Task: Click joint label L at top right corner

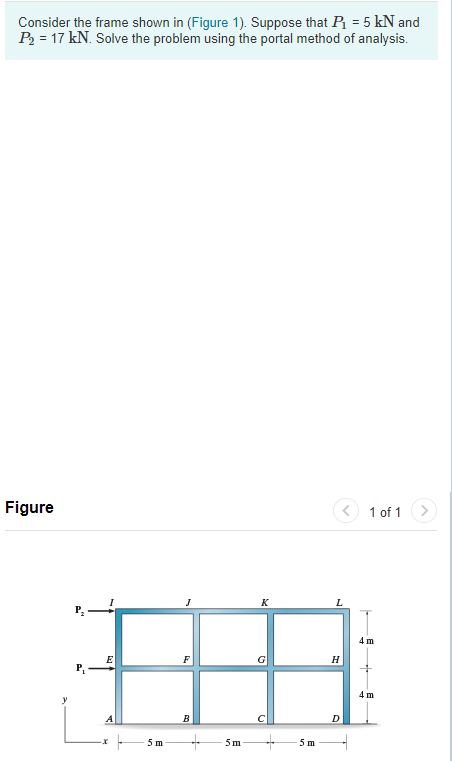Action: click(x=339, y=603)
